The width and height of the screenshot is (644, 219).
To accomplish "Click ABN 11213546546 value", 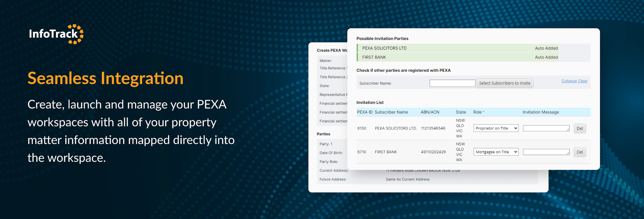I will [x=433, y=128].
